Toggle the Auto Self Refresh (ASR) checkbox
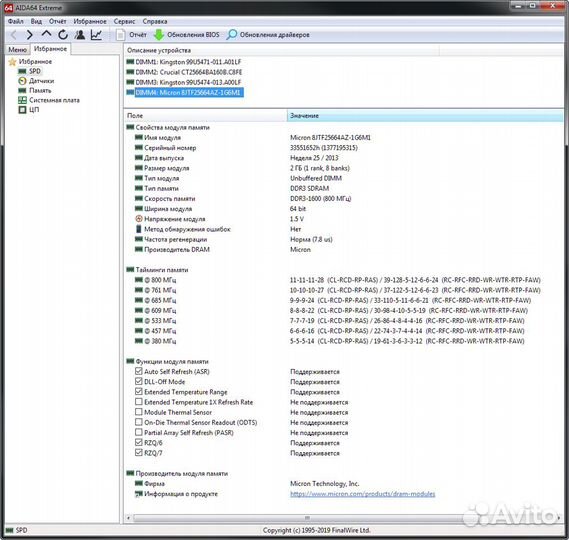569x540 pixels. (x=138, y=371)
